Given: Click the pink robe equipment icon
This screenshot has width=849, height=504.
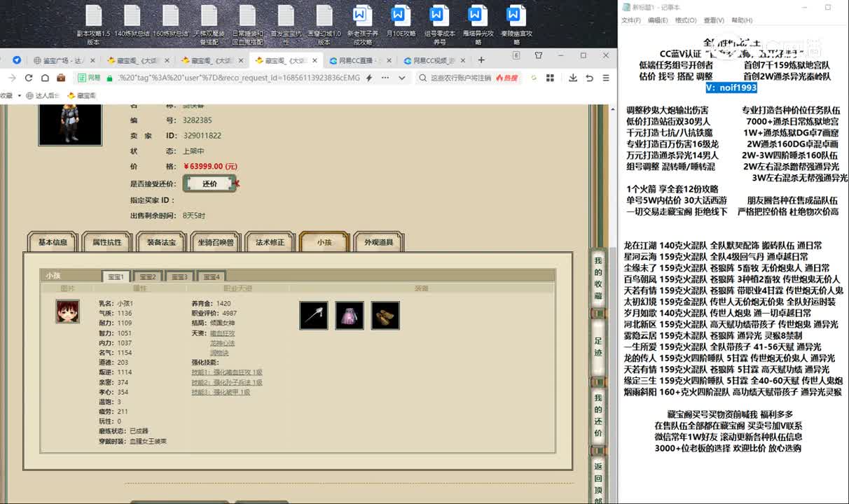Looking at the screenshot, I should (x=350, y=315).
